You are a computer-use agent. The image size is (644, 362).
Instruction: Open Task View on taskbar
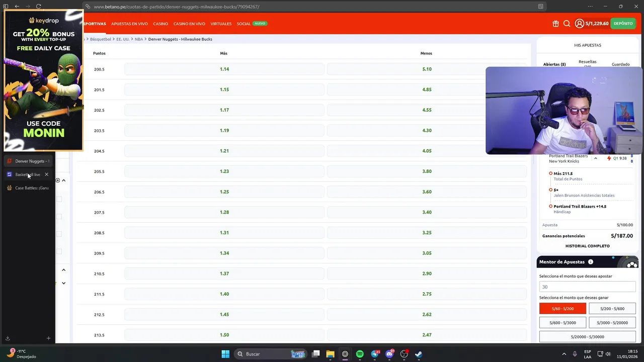pyautogui.click(x=315, y=354)
